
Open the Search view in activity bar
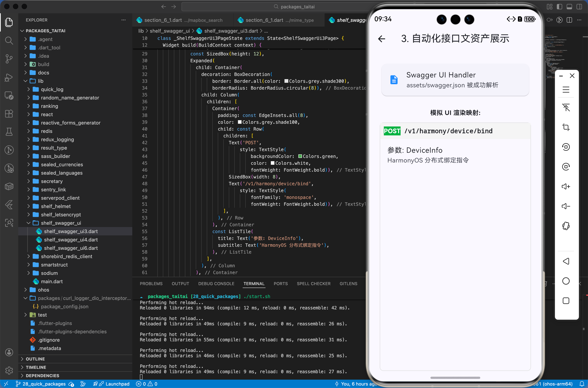pos(9,40)
